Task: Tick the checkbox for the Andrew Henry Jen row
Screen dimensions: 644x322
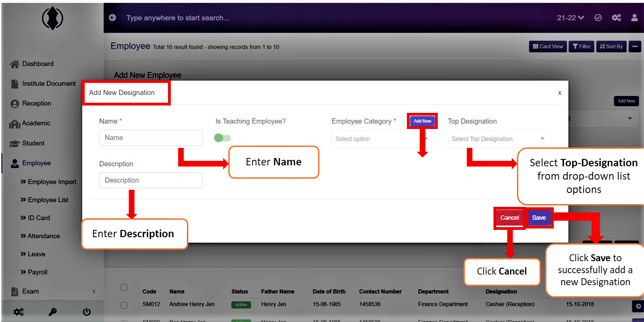Action: click(x=124, y=305)
